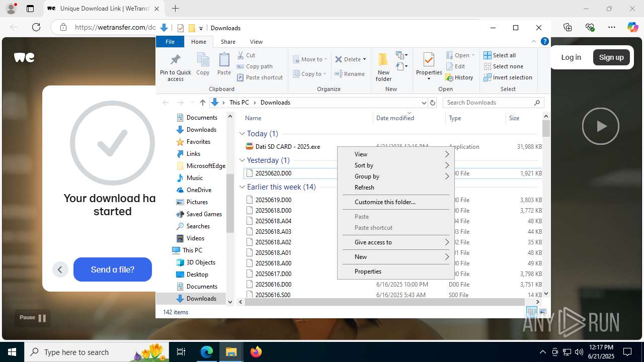Image resolution: width=644 pixels, height=362 pixels.
Task: Select Favorites in navigation pane
Action: click(x=198, y=142)
